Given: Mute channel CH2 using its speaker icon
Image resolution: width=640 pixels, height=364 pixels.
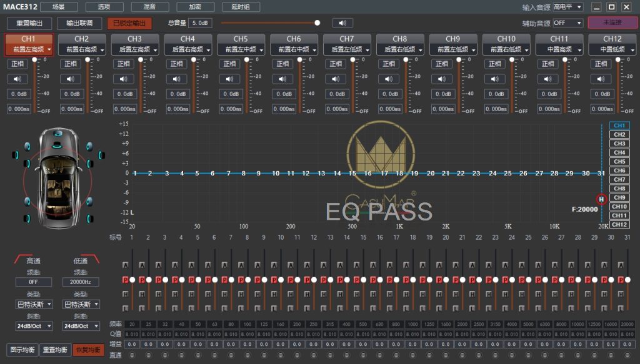Looking at the screenshot, I should click(71, 79).
